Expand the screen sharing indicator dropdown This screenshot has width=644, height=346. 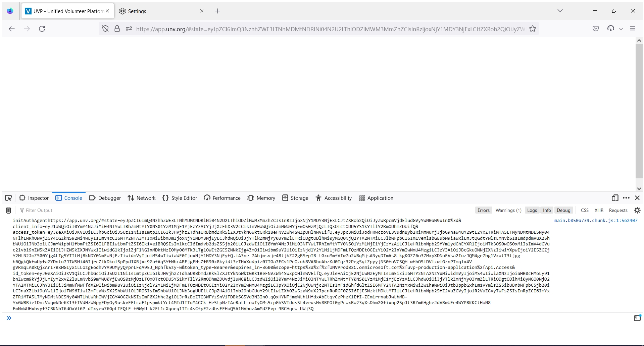(x=622, y=28)
